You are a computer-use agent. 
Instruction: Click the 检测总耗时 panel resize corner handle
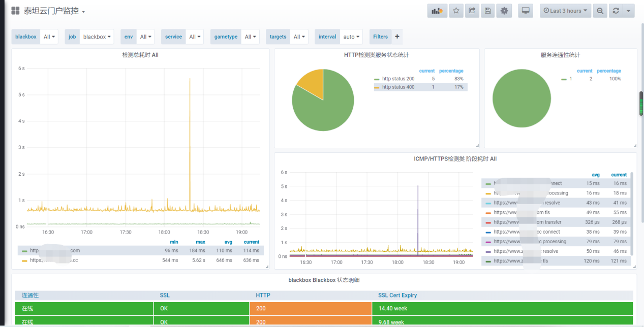267,267
